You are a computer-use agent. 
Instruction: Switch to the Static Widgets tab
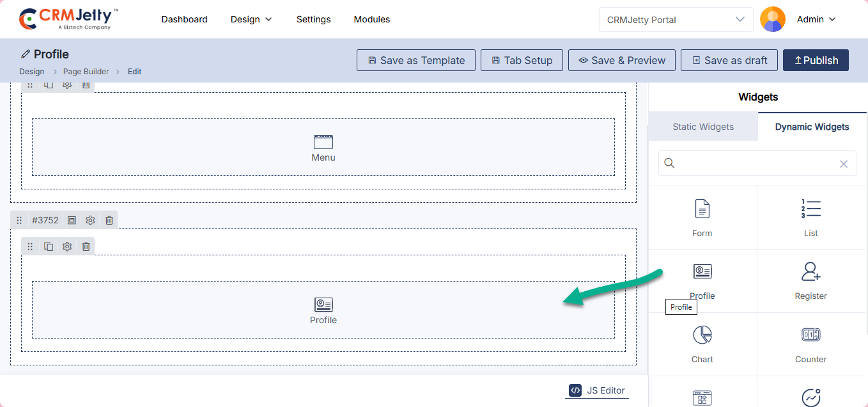tap(703, 127)
